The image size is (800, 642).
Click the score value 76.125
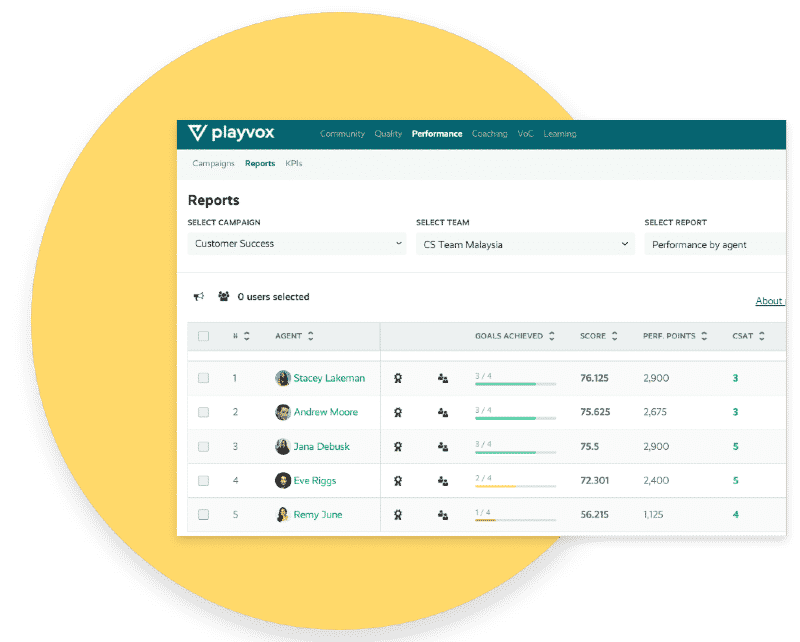click(594, 378)
